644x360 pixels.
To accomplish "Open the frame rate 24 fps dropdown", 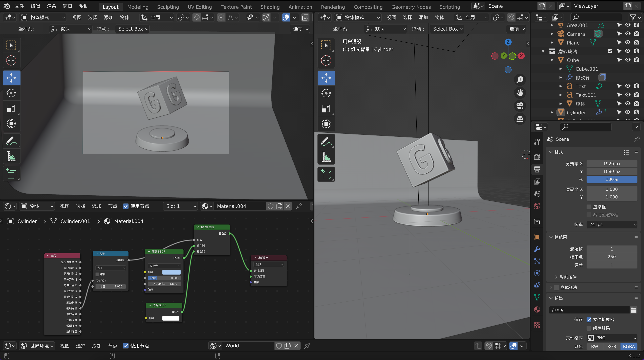I will 612,225.
